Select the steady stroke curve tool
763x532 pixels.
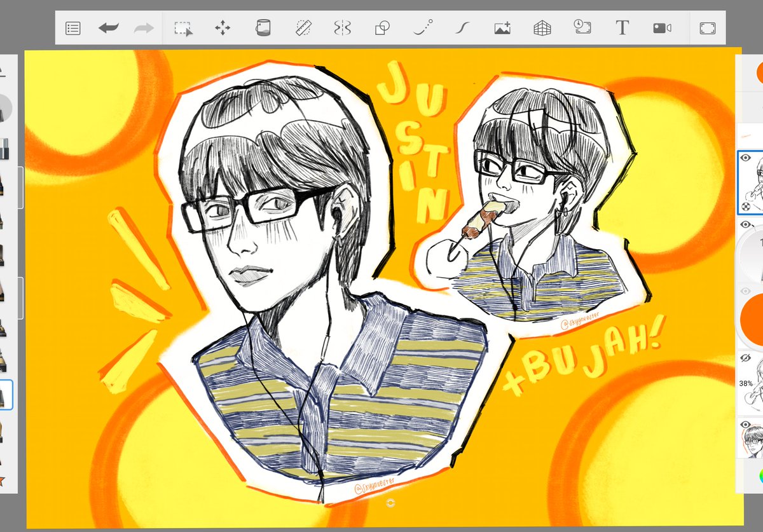coord(462,29)
